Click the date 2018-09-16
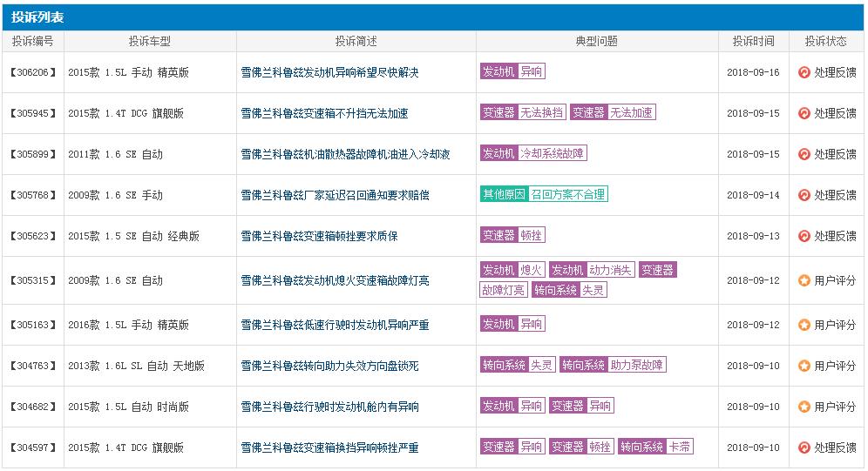Image resolution: width=868 pixels, height=471 pixels. click(753, 72)
